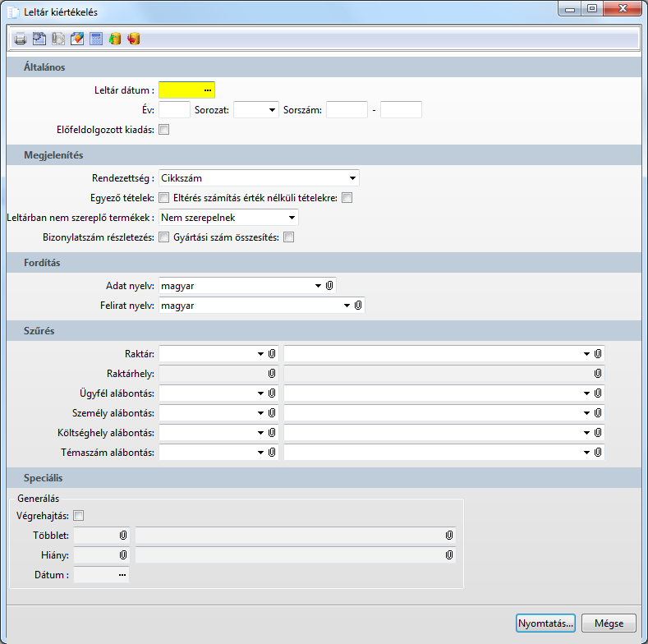
Task: Open the Raktár code dropdown arrow
Action: (x=260, y=354)
